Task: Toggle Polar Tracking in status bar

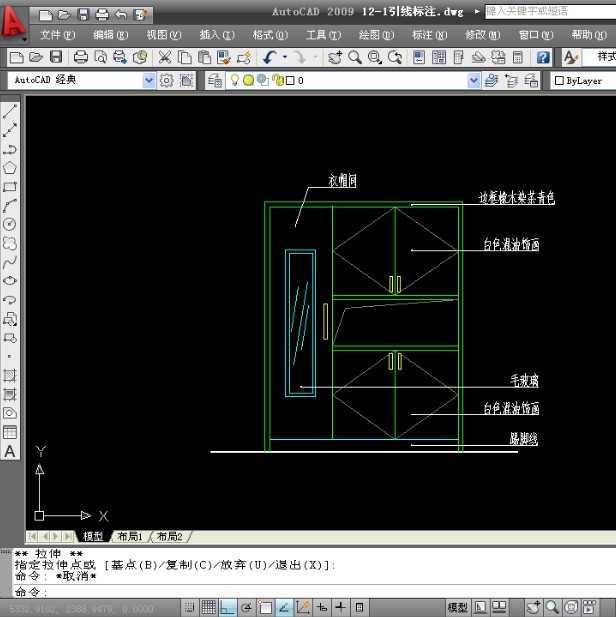Action: coord(246,607)
